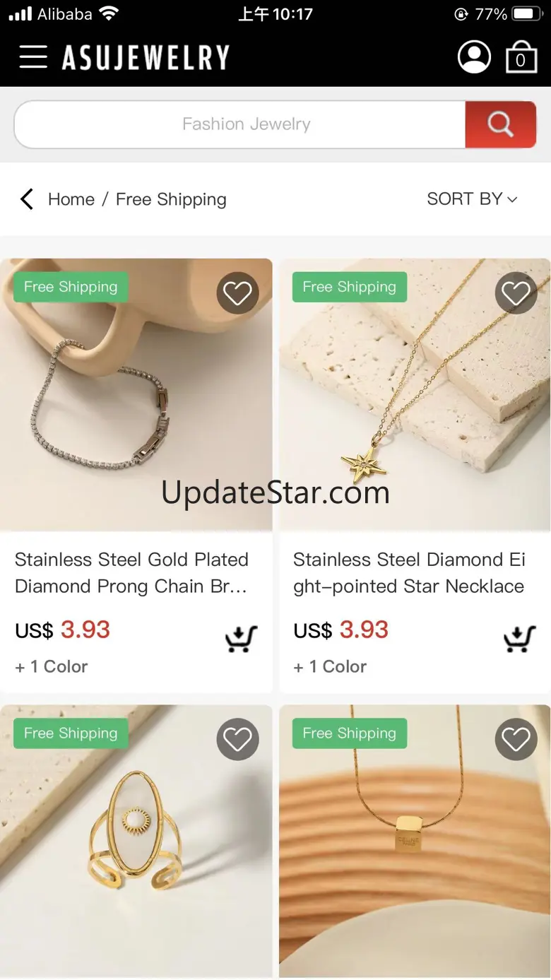Go back using the left arrow icon

[27, 199]
